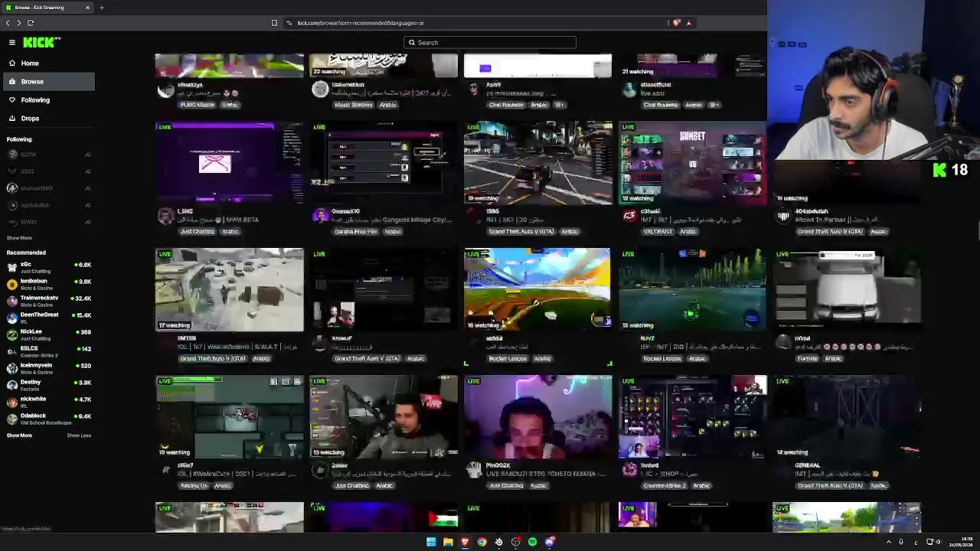Viewport: 980px width, 551px height.
Task: Open xQc recommended channel
Action: [47, 267]
